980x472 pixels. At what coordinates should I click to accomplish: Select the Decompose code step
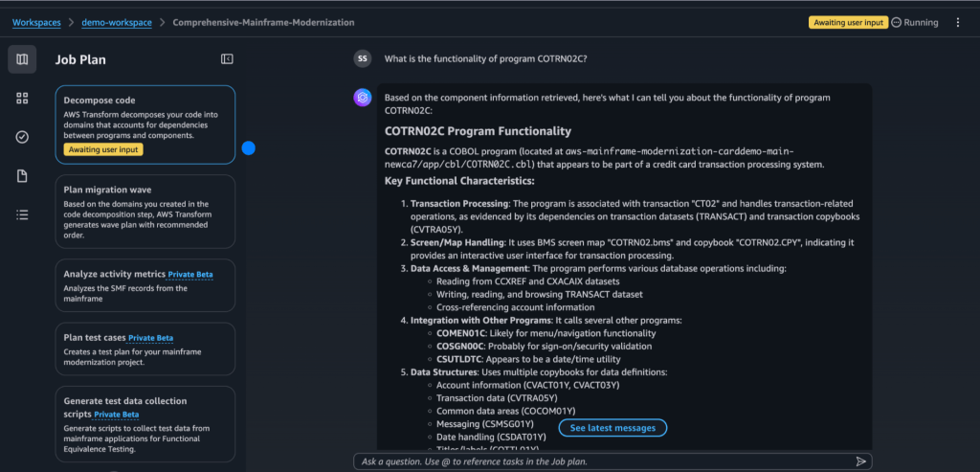(x=145, y=125)
